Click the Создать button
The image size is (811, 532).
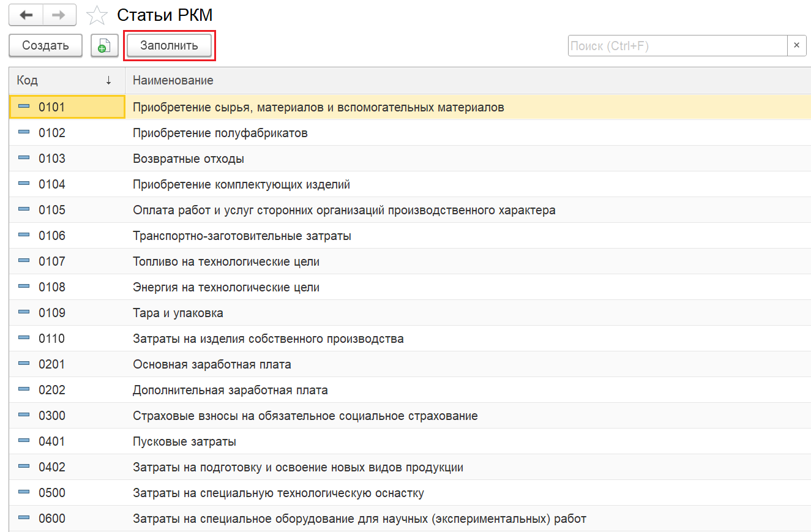pyautogui.click(x=45, y=46)
